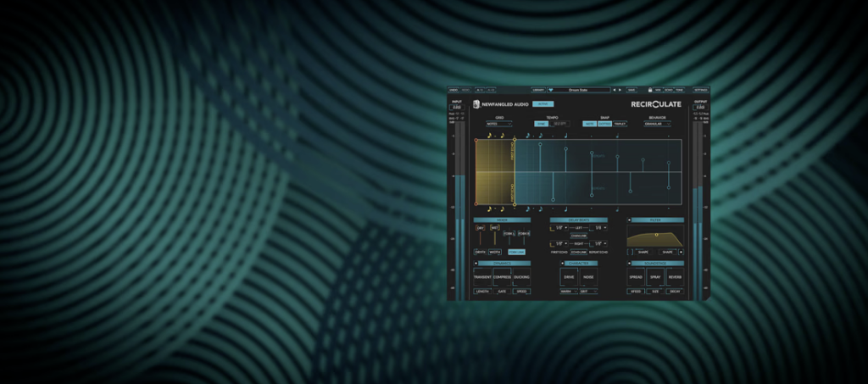Click the output gain value box
The height and width of the screenshot is (384, 868).
coord(700,108)
